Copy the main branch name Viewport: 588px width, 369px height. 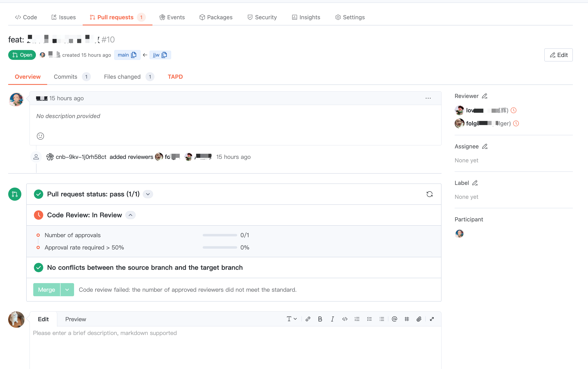[x=134, y=55]
